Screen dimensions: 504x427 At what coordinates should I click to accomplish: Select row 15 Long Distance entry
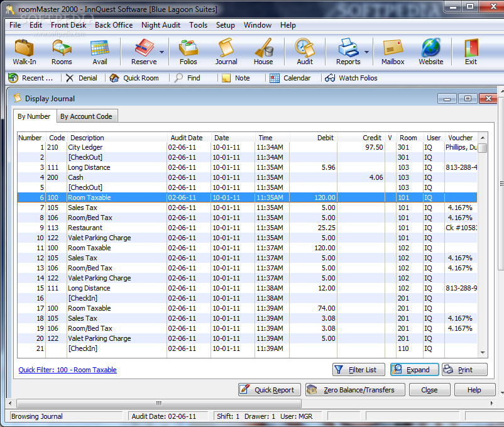click(247, 288)
